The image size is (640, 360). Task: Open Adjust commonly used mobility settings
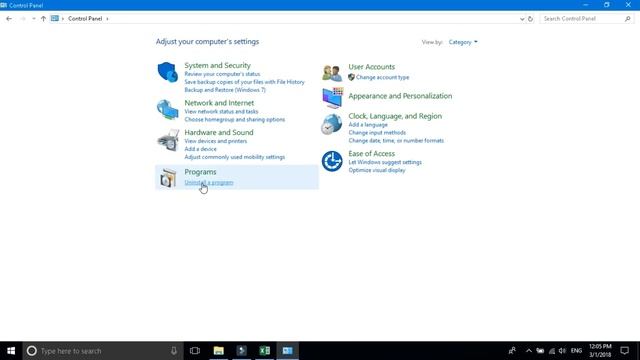[235, 157]
